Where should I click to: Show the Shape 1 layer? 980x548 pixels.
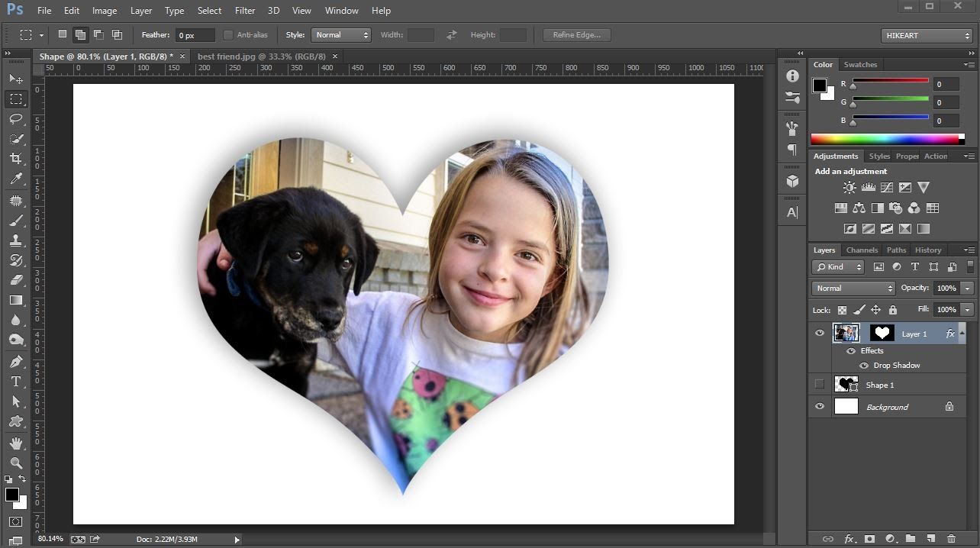click(x=820, y=384)
